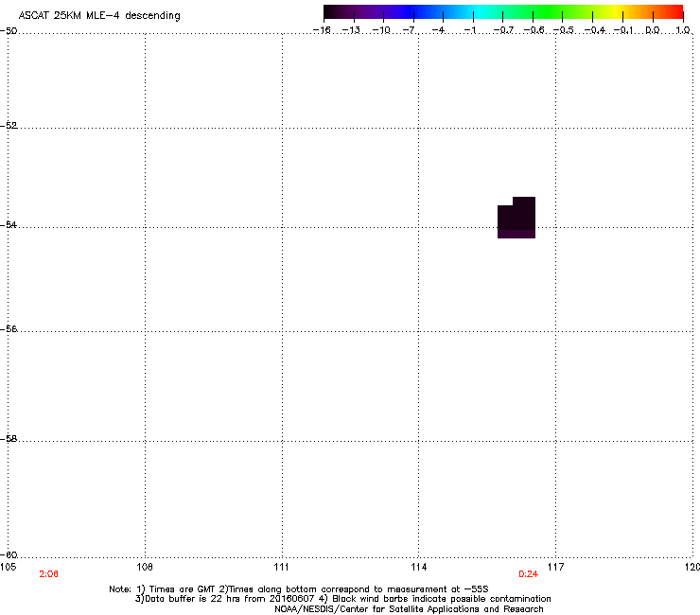Select the "-0.1" colorbar label
This screenshot has height=615, width=700.
623,30
